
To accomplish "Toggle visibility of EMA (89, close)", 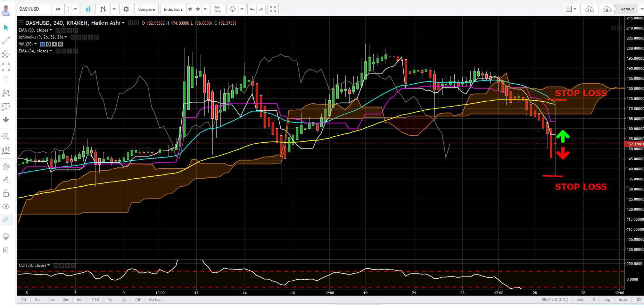I will [x=58, y=30].
